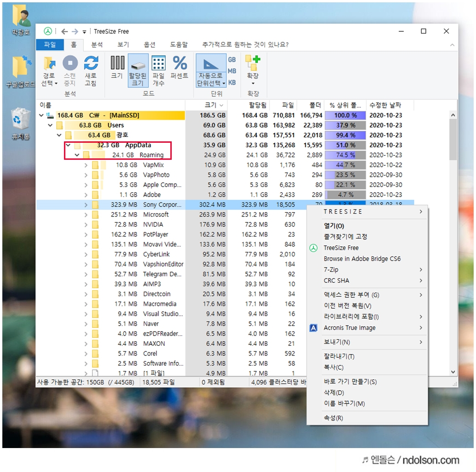Click the NVIDIA folder icon
Screen dimensions: 476x472
point(95,224)
